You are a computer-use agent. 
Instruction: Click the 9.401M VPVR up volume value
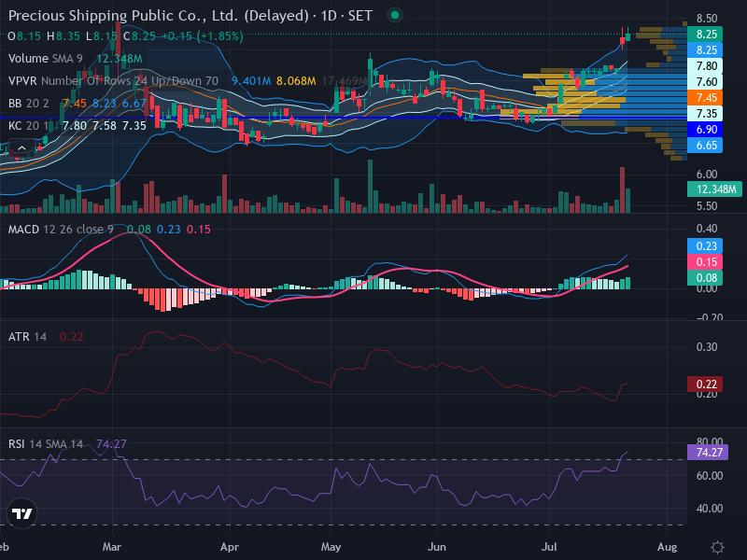251,81
